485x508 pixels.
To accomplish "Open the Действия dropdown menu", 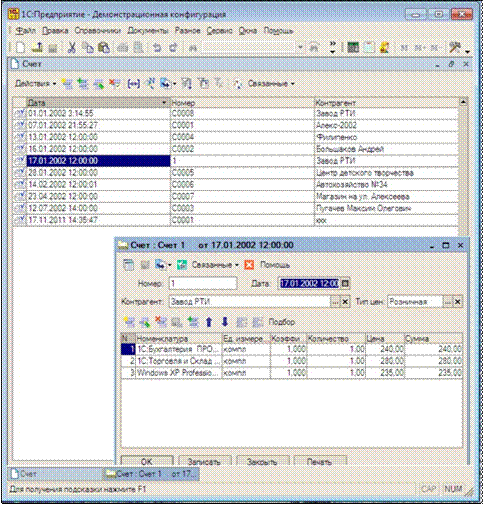I will pyautogui.click(x=35, y=84).
